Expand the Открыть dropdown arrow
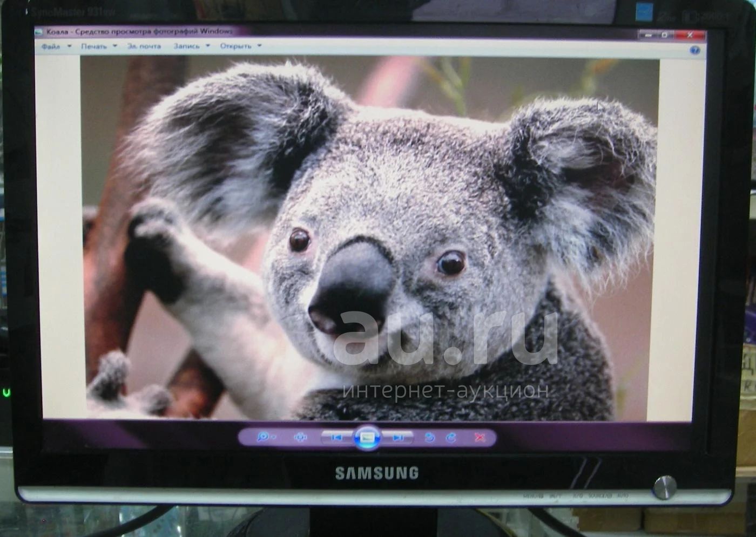 coord(259,46)
